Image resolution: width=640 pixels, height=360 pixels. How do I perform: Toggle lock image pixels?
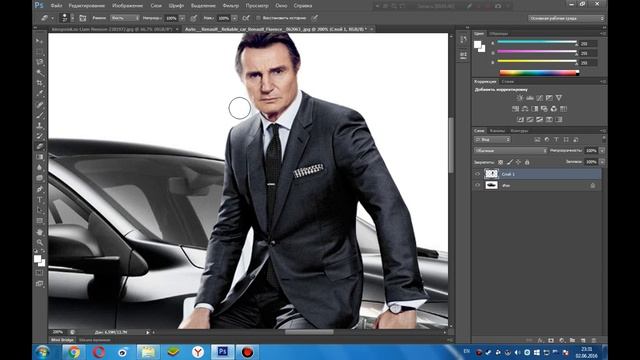point(509,162)
